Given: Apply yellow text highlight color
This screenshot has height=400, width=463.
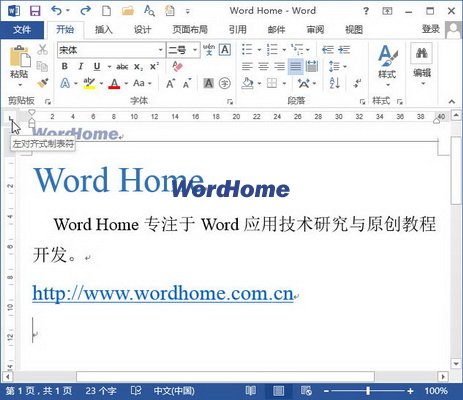Looking at the screenshot, I should pos(89,83).
